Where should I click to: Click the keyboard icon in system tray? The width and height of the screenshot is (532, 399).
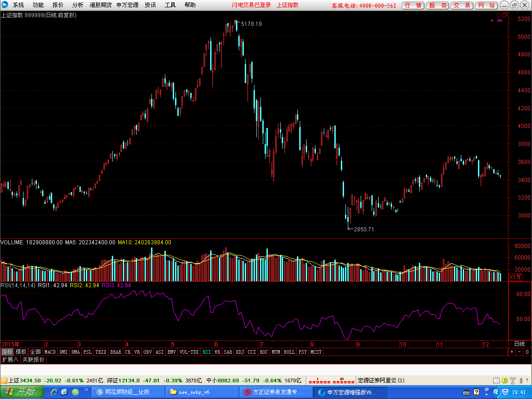(466, 393)
